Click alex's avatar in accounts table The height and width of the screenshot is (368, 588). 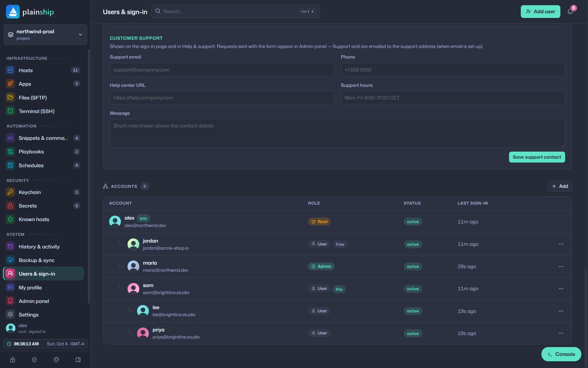115,222
